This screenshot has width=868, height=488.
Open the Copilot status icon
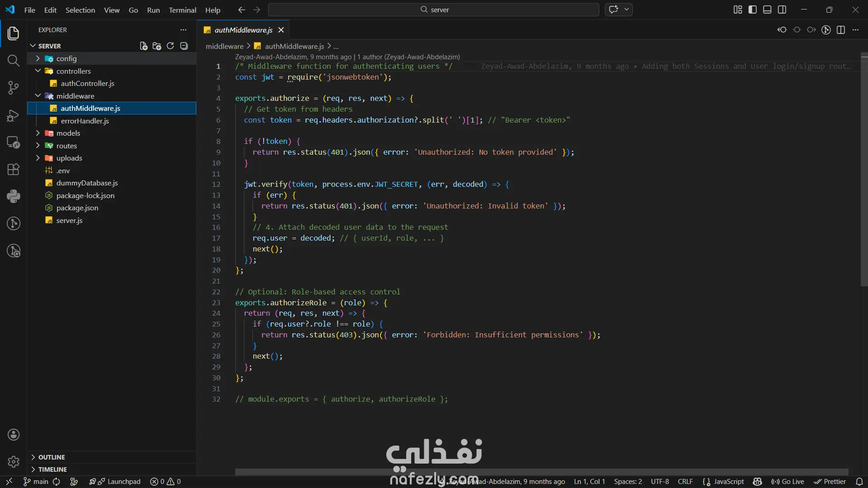[x=758, y=482]
